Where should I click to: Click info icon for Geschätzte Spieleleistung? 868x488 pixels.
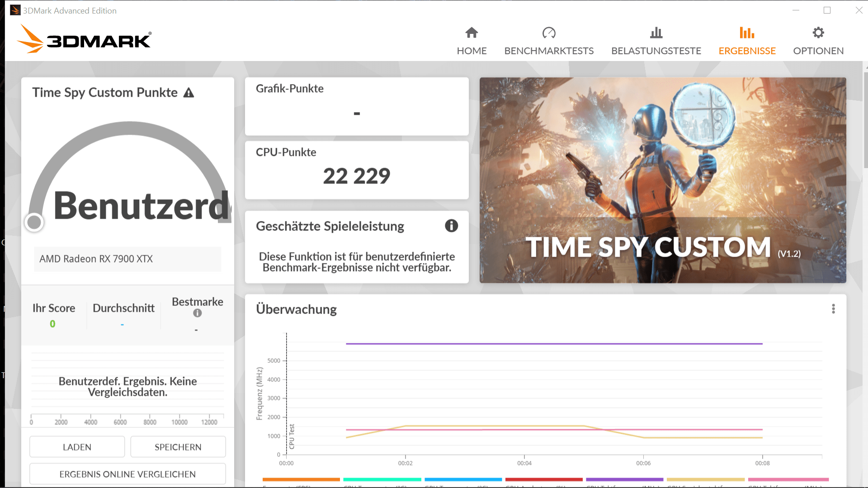[451, 226]
